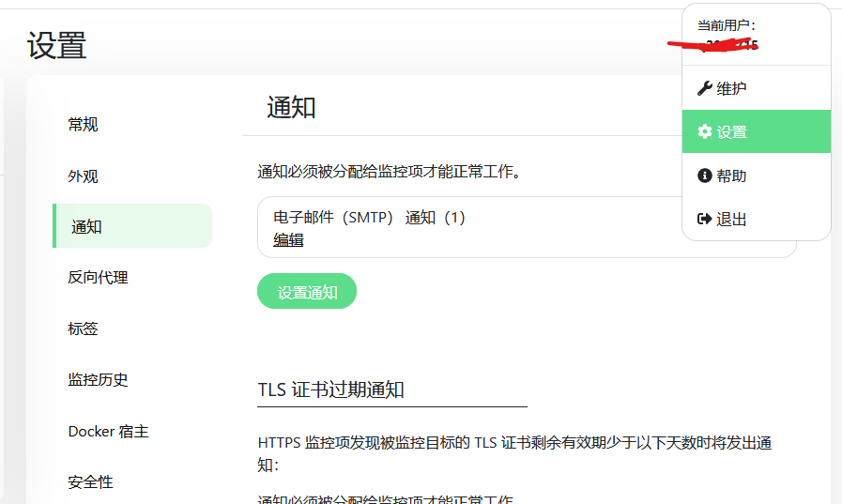
Task: Open the 监控历史 settings section
Action: click(98, 380)
